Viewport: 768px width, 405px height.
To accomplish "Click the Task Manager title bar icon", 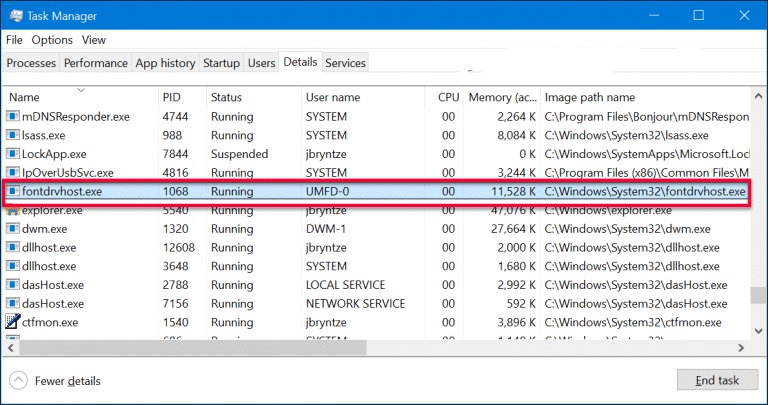I will tap(17, 16).
